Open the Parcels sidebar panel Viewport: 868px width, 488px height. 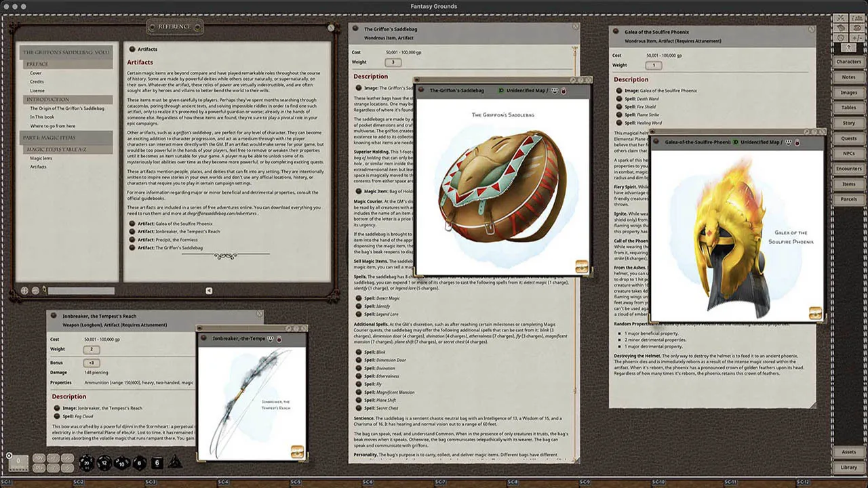(848, 199)
